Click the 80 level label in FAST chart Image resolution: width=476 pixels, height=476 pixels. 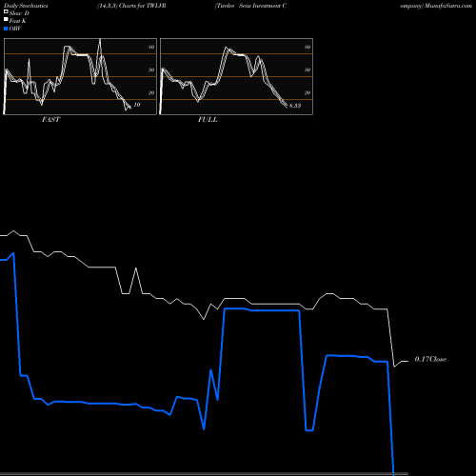(x=151, y=47)
